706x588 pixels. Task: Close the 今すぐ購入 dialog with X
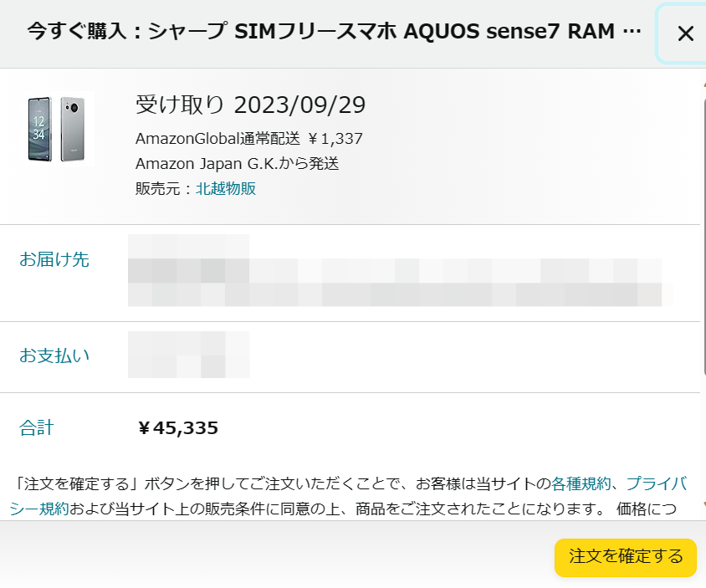click(685, 33)
